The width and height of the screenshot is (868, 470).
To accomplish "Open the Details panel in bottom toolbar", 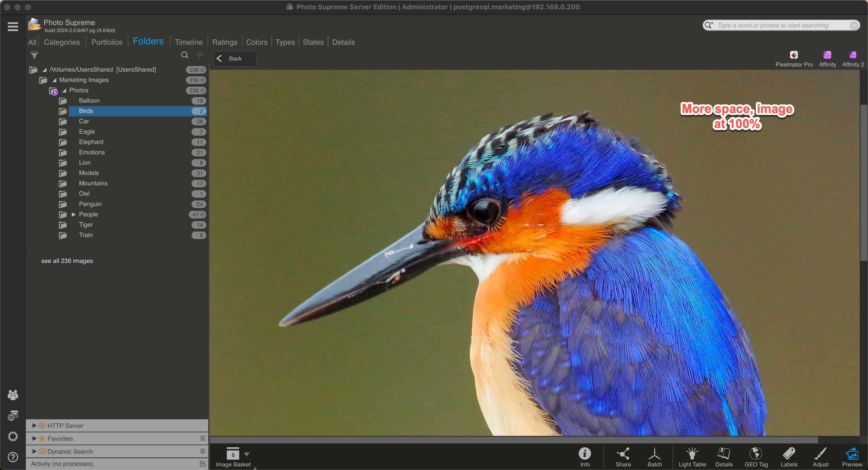I will [x=724, y=457].
